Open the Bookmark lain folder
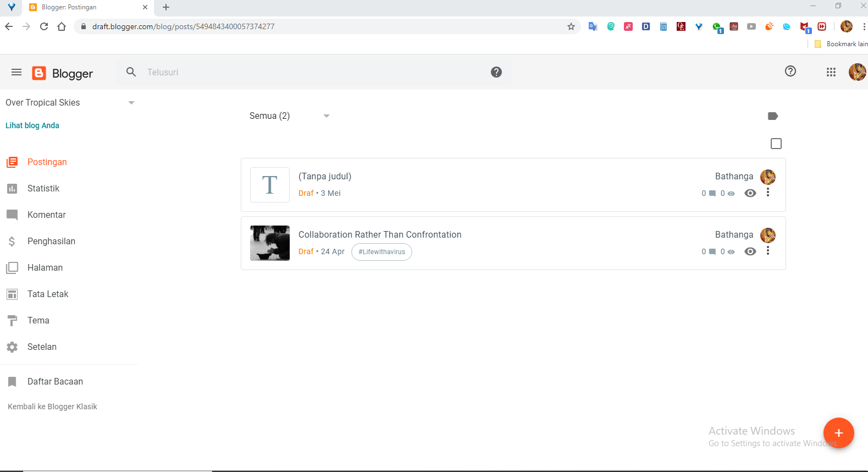868x472 pixels. 841,44
